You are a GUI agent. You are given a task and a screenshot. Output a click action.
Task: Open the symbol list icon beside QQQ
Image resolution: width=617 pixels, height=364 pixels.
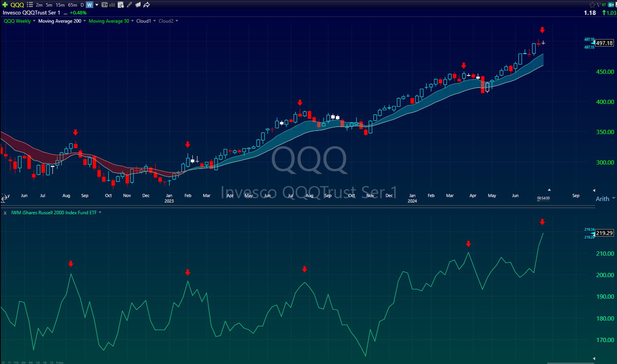(30, 5)
